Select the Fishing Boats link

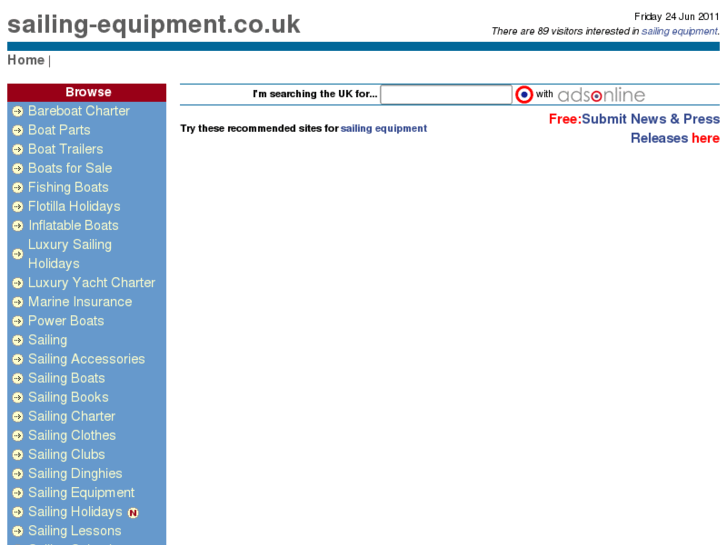click(x=68, y=187)
